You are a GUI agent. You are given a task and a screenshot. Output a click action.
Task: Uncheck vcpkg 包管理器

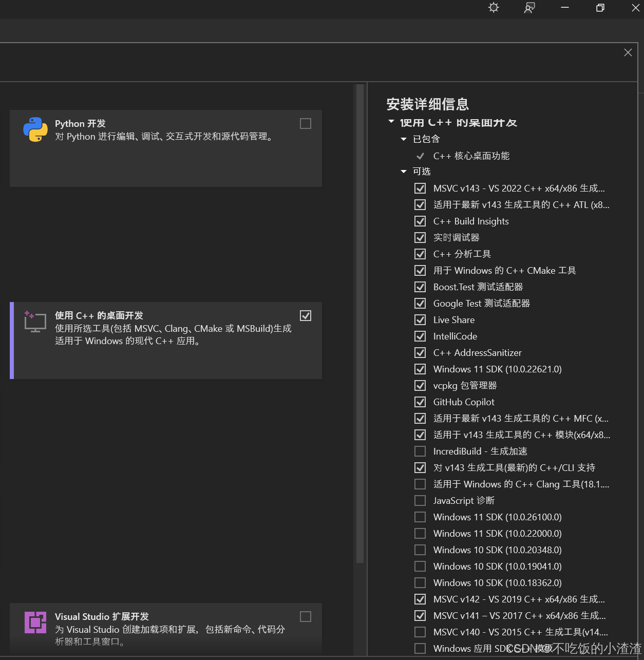420,385
